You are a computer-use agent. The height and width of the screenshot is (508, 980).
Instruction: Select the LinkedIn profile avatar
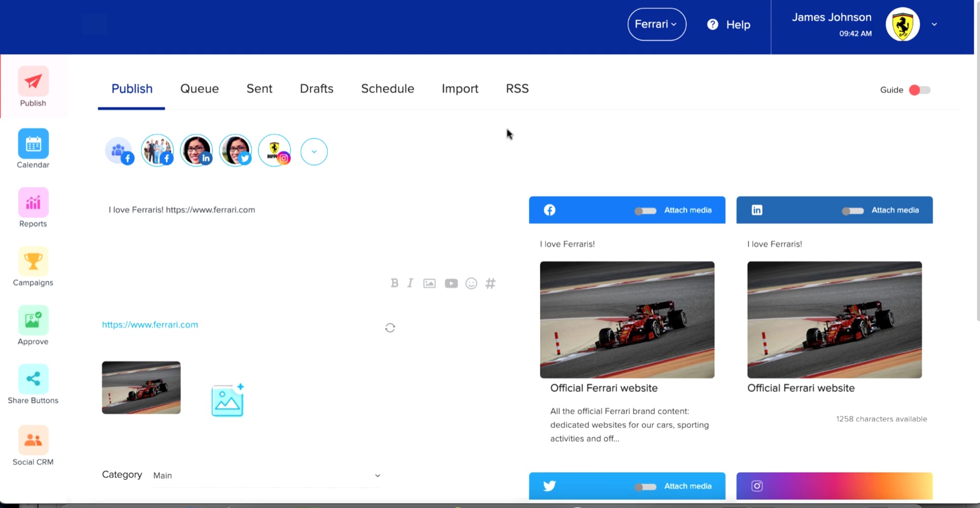pos(197,151)
